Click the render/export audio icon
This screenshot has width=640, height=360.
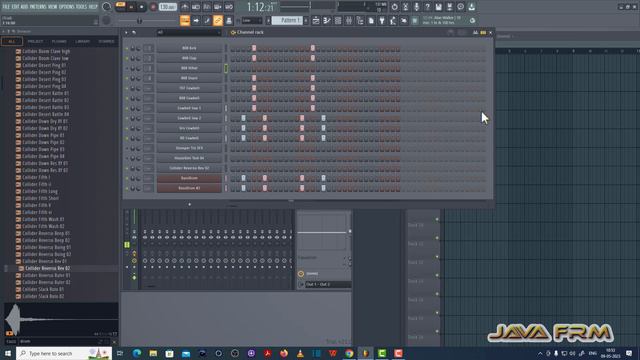pos(449,7)
